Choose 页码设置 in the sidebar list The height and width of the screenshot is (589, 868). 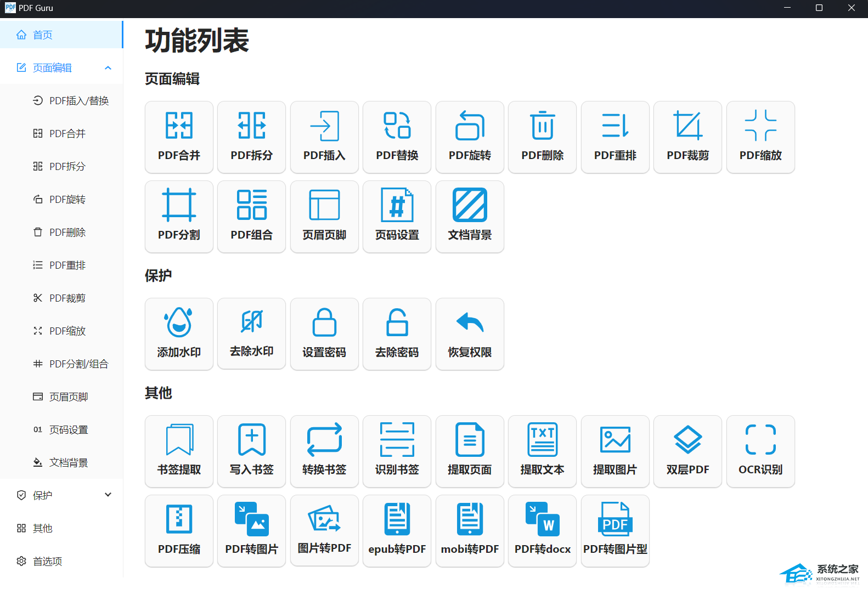[69, 429]
